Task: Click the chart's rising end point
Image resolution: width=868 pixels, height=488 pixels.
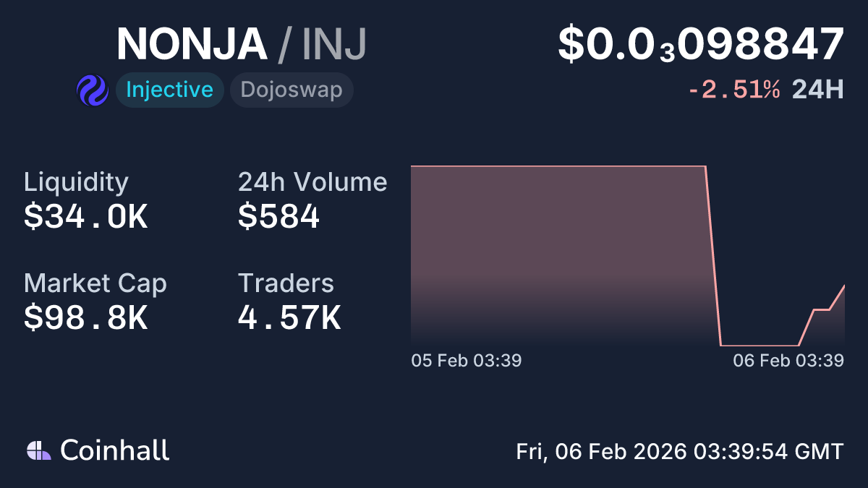Action: point(843,288)
